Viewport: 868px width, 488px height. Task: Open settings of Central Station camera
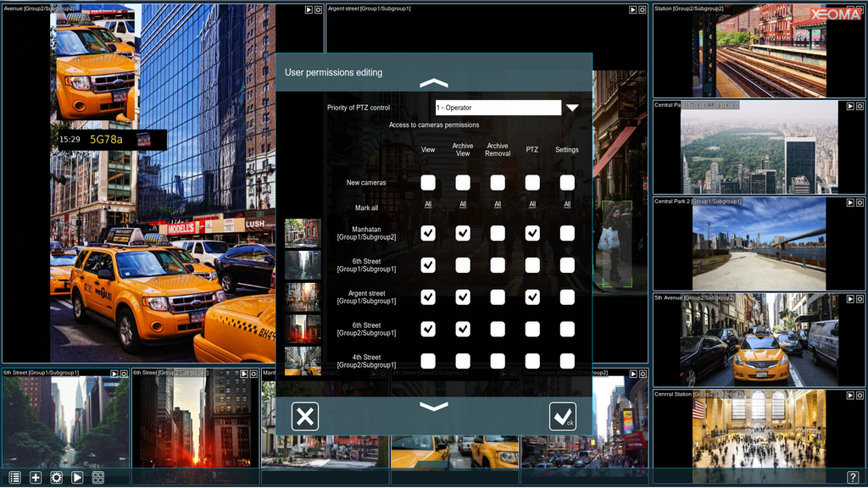[x=860, y=395]
